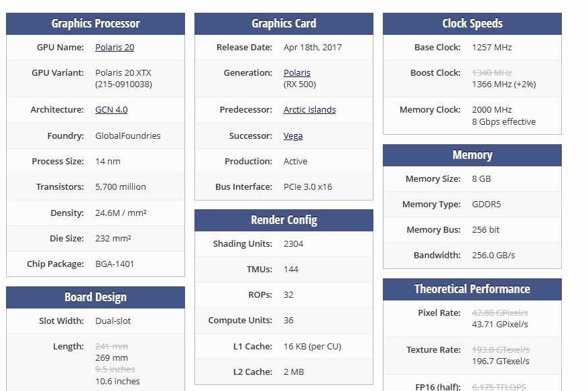Image resolution: width=588 pixels, height=391 pixels.
Task: Click the Dual-slot slot width value
Action: pos(113,321)
